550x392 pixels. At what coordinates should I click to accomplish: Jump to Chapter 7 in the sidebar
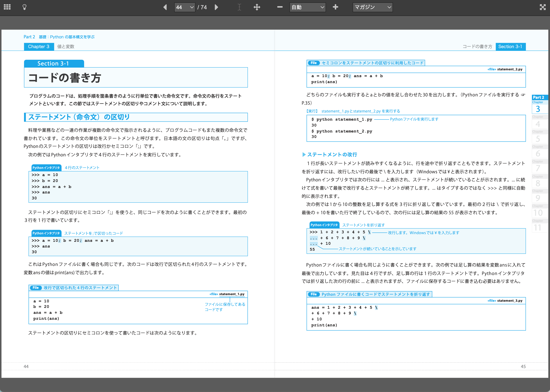click(538, 167)
